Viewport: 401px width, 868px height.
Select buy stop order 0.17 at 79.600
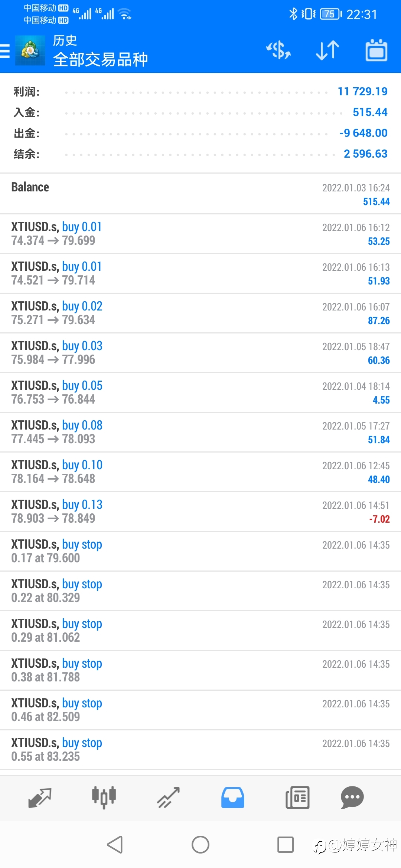pyautogui.click(x=200, y=551)
